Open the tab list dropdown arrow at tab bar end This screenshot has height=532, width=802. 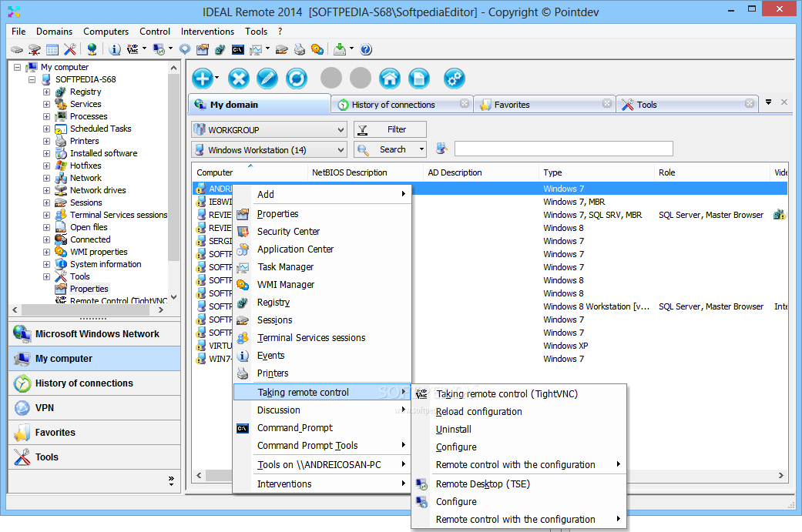tap(768, 102)
